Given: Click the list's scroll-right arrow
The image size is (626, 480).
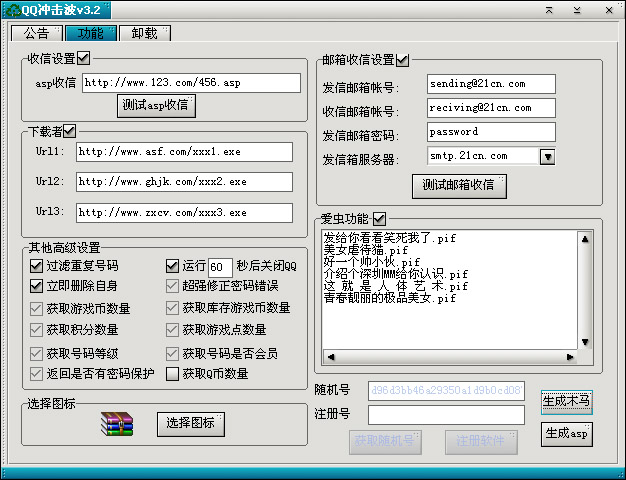Looking at the screenshot, I should (x=570, y=357).
